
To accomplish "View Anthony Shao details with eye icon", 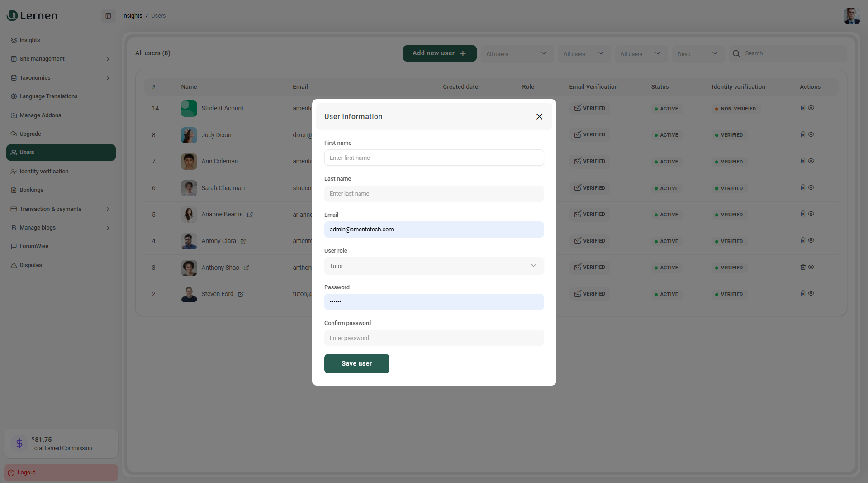I will coord(811,267).
